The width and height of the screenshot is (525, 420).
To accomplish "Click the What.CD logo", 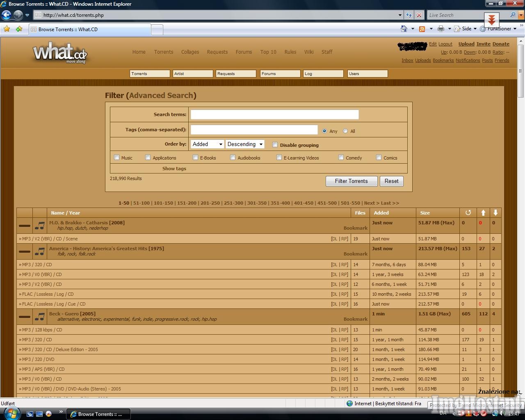I will (60, 53).
